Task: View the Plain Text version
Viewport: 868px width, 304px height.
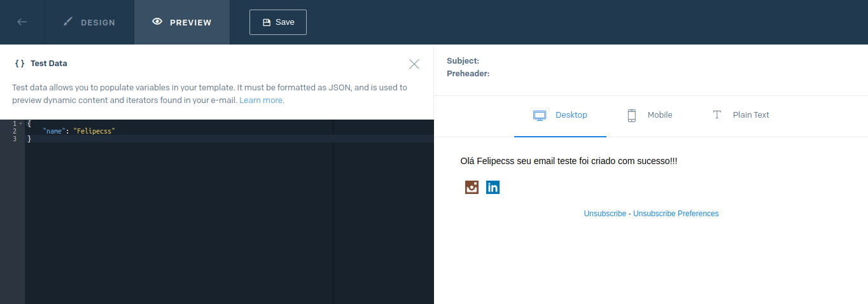Action: click(741, 115)
